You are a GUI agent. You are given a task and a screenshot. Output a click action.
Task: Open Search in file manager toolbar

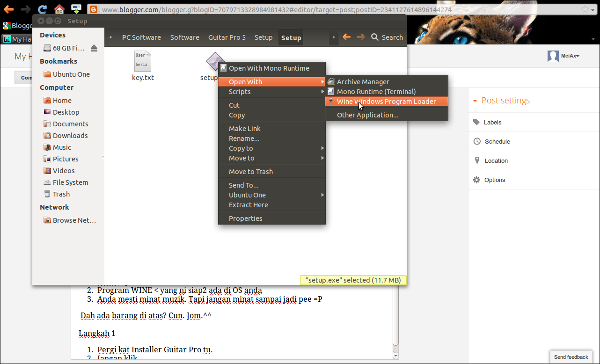[x=387, y=37]
